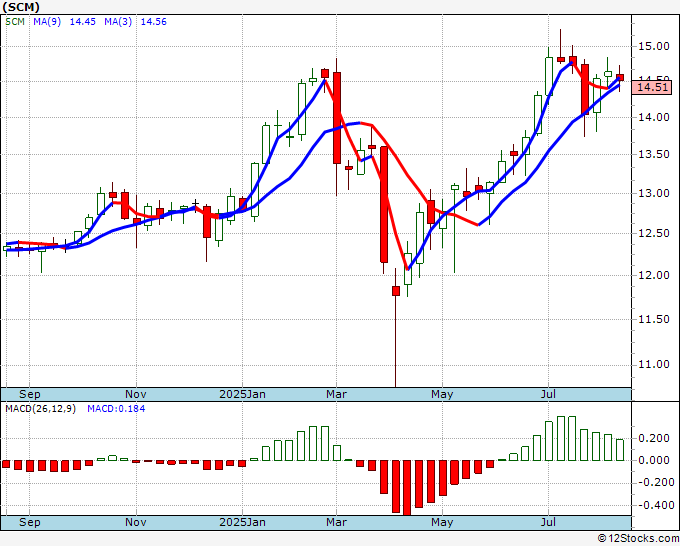The height and width of the screenshot is (546, 680).
Task: Click the MACD:0.184 value readout
Action: 116,409
